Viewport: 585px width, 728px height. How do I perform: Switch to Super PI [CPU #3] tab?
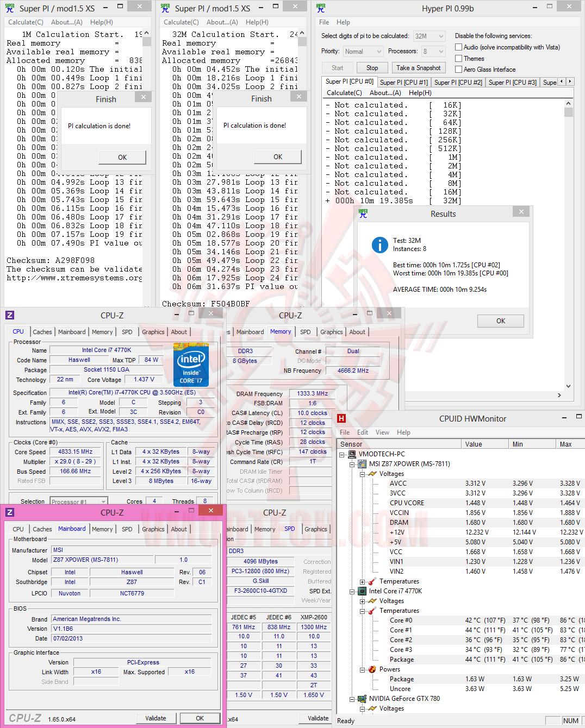[x=513, y=83]
